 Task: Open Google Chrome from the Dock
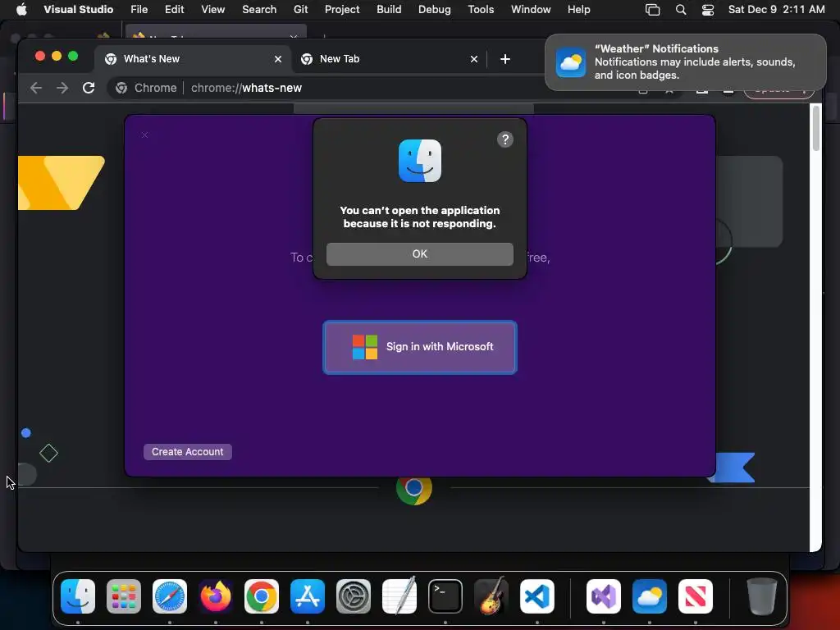(x=262, y=596)
